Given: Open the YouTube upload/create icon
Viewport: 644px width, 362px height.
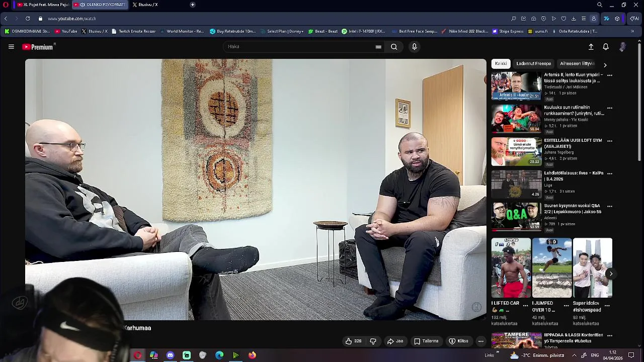Looking at the screenshot, I should [591, 47].
